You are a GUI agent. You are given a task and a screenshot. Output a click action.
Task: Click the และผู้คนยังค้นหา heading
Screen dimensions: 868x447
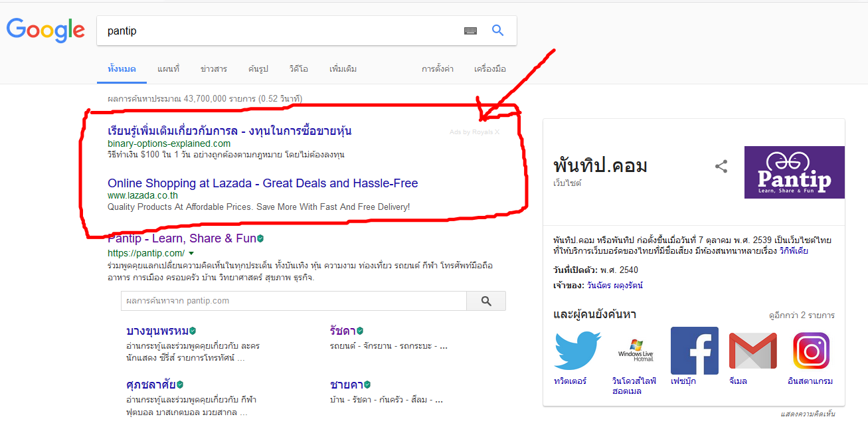(594, 314)
